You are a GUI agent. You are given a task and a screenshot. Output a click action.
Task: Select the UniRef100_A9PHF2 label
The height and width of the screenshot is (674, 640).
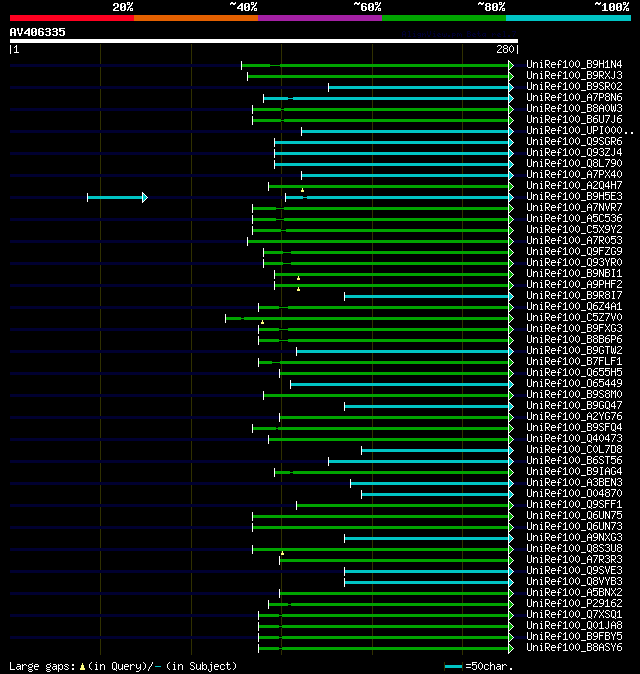click(574, 285)
